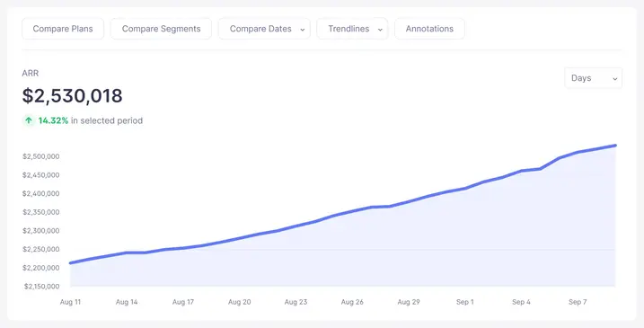
Task: Select the $2,530,018 ARR value
Action: coord(72,96)
